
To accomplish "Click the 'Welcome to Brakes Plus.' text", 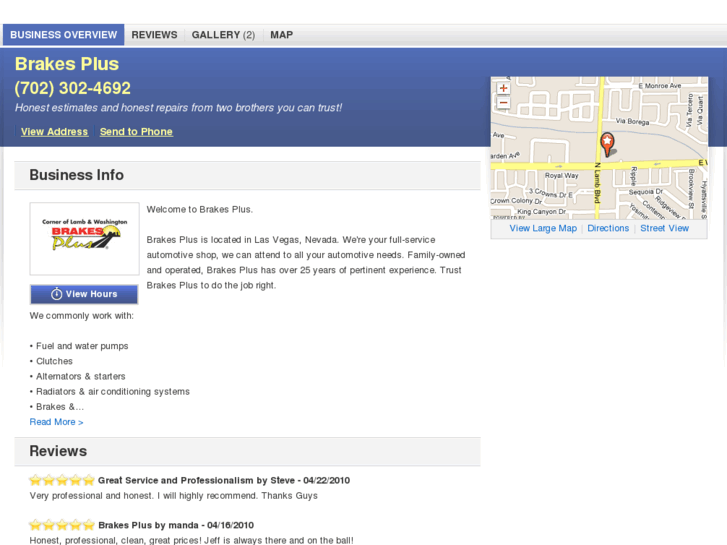I will tap(200, 210).
